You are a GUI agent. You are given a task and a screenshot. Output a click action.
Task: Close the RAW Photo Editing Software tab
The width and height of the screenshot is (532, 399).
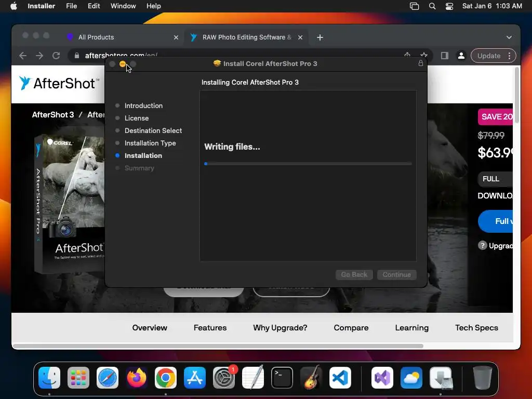tap(300, 37)
